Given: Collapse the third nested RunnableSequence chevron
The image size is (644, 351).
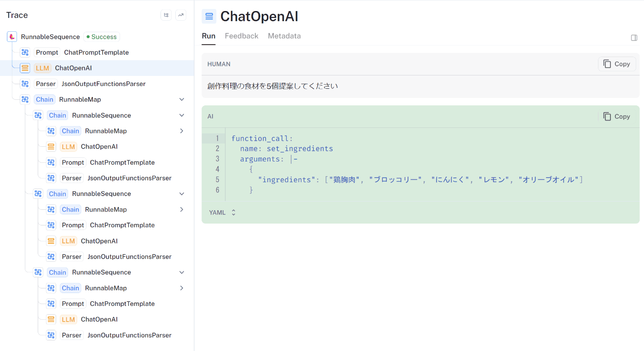Looking at the screenshot, I should pos(182,272).
